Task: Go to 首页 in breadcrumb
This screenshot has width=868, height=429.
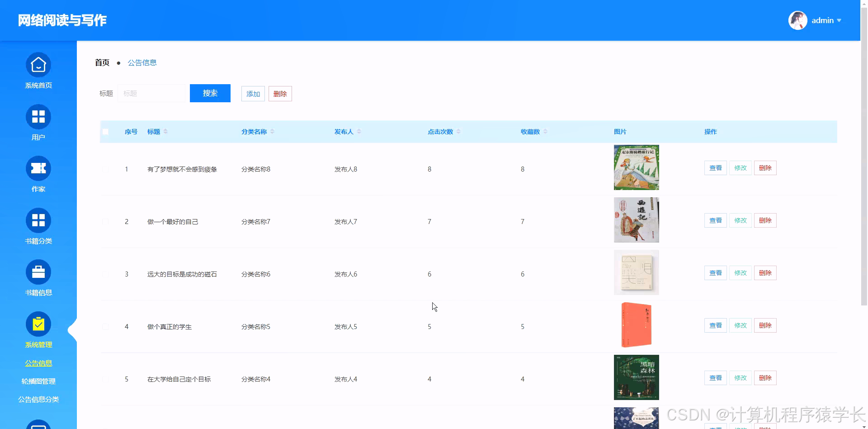Action: pyautogui.click(x=102, y=62)
